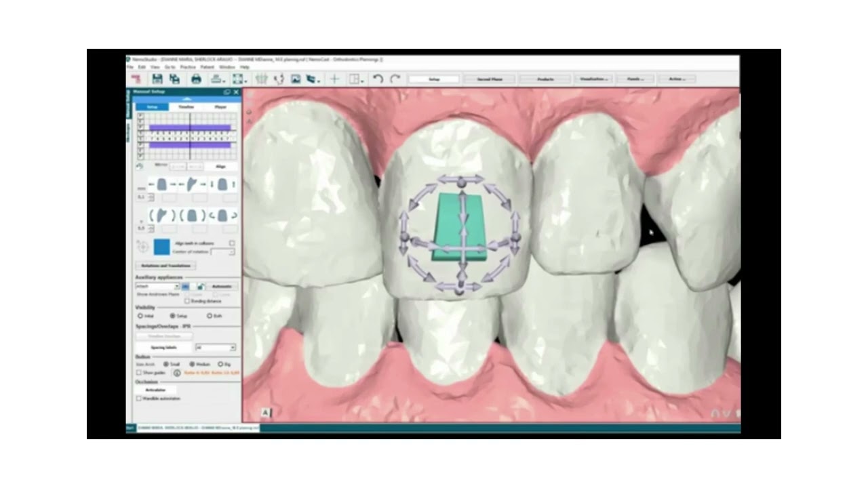Screen dimensions: 868x488
Task: Open the scanner export dropdown icon
Action: click(x=218, y=79)
